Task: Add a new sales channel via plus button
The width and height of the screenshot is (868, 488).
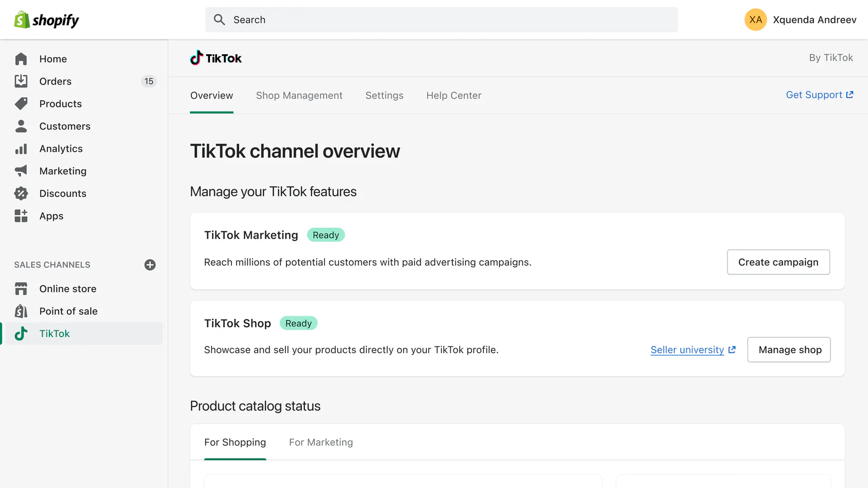Action: [x=149, y=265]
